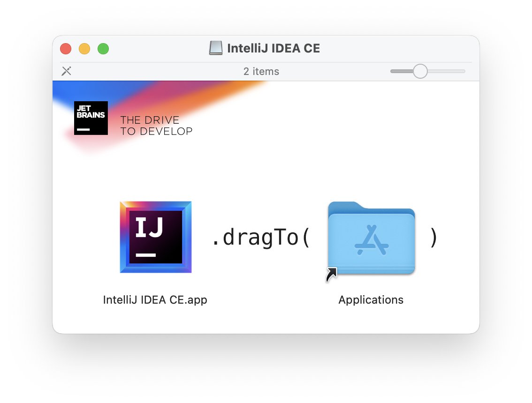Select the IntelliJ IDEA CE app icon

(156, 237)
